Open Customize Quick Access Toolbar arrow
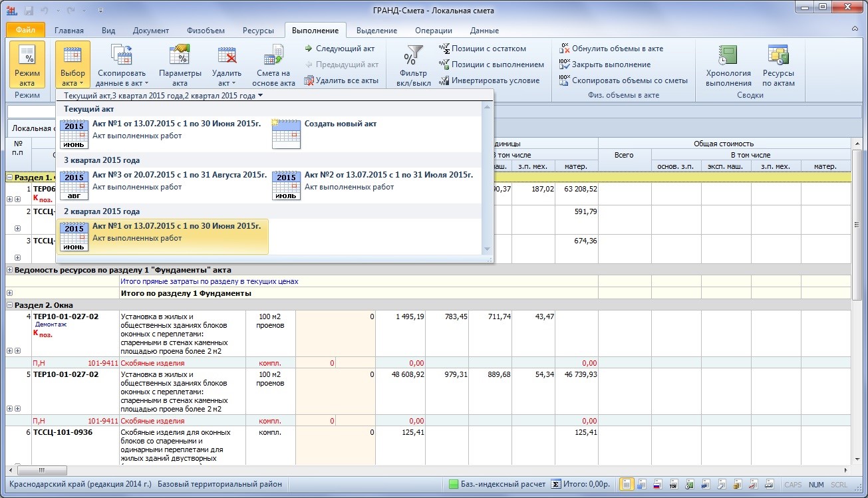 (x=100, y=11)
